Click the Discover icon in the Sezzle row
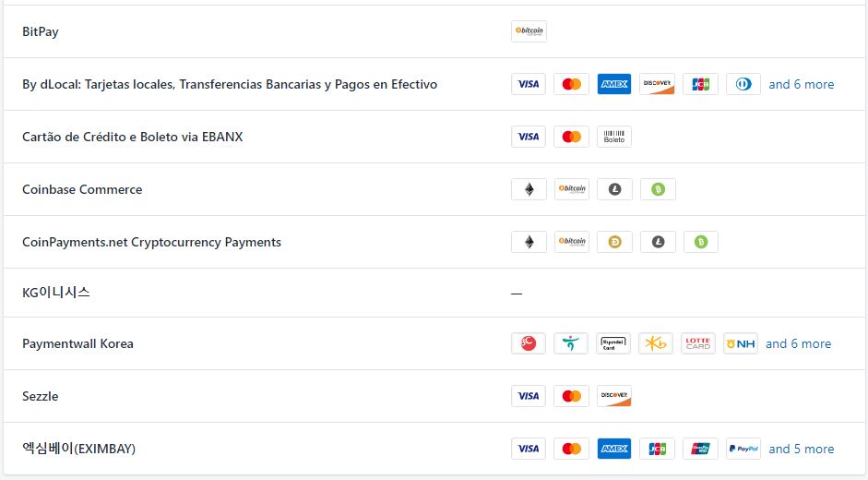 tap(614, 396)
